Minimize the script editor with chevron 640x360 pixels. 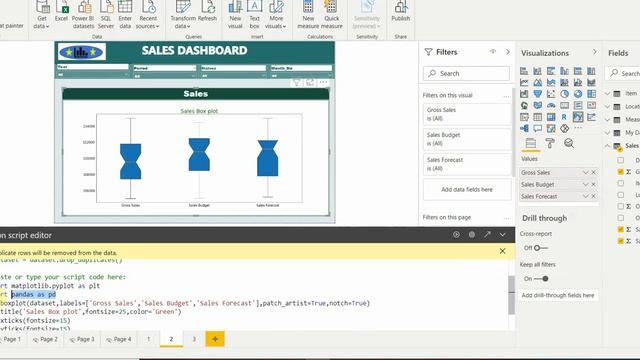[502, 235]
